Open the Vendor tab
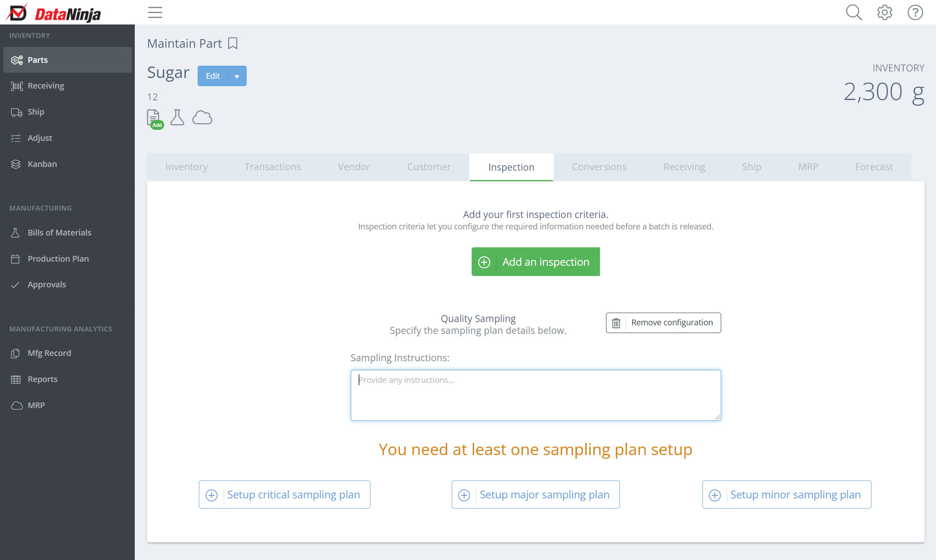The width and height of the screenshot is (936, 560). (x=354, y=167)
